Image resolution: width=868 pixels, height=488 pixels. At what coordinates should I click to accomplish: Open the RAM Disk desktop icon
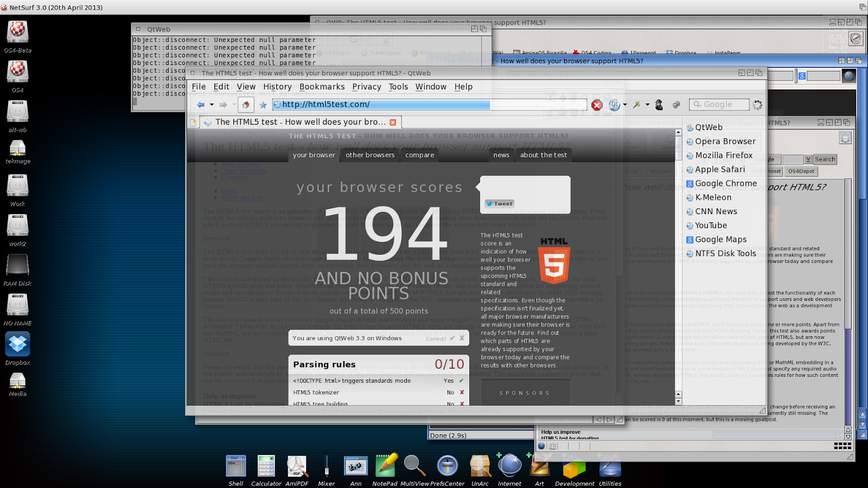pos(18,270)
